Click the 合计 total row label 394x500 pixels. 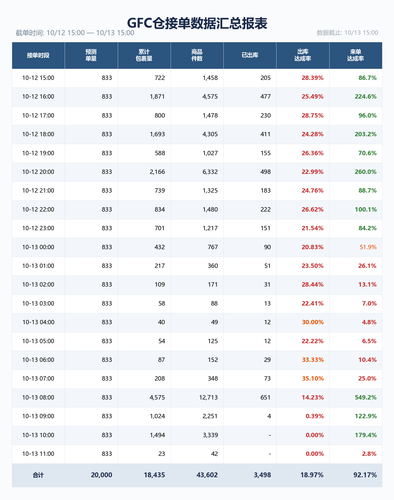pyautogui.click(x=38, y=475)
